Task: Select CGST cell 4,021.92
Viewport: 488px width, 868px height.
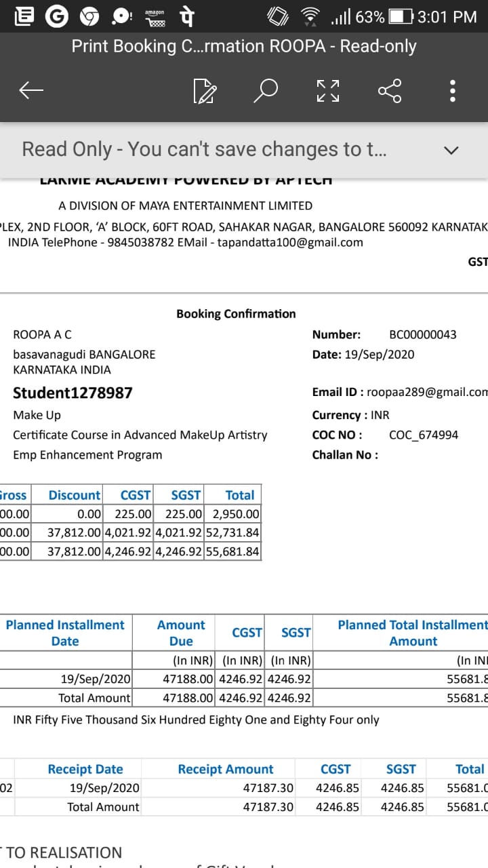Action: pyautogui.click(x=128, y=532)
